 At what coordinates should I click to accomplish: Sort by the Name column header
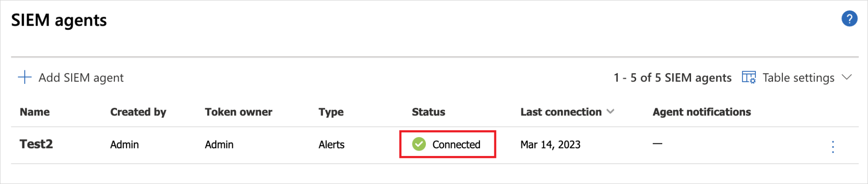point(35,112)
